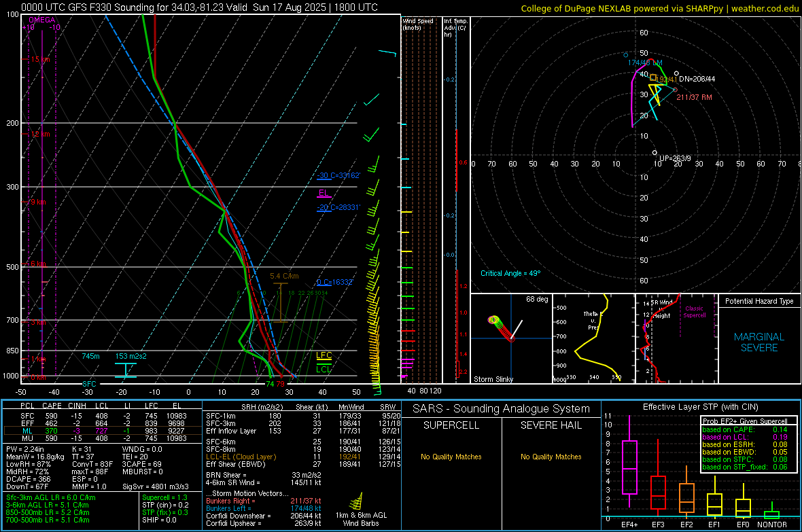Click the SigSvr = 4801 m3/s3 value
Screen dimensions: 802x532
156,486
